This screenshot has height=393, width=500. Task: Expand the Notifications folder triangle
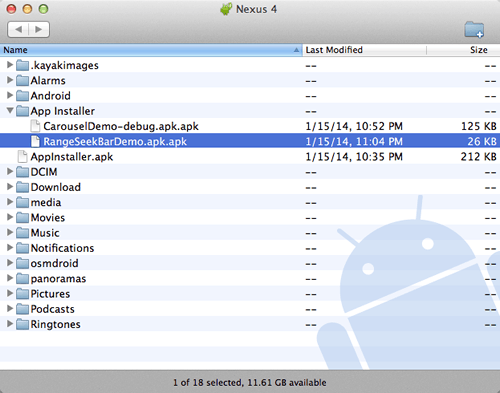pos(10,248)
